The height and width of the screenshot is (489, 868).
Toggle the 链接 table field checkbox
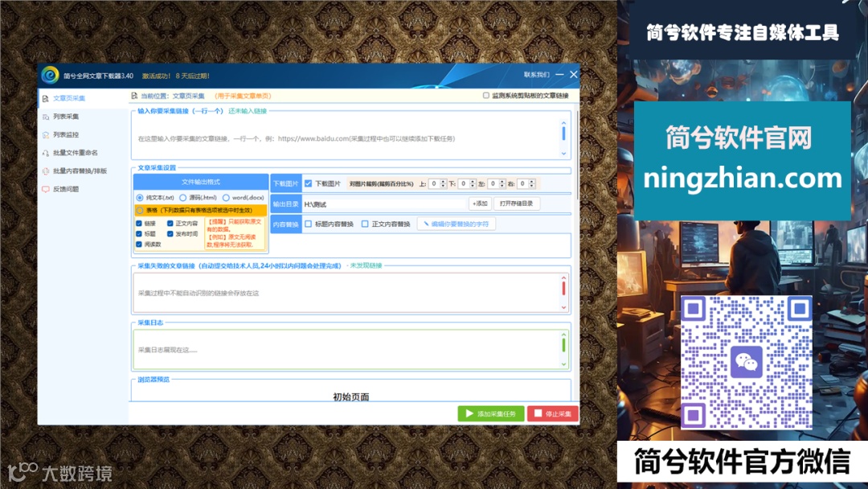(139, 224)
